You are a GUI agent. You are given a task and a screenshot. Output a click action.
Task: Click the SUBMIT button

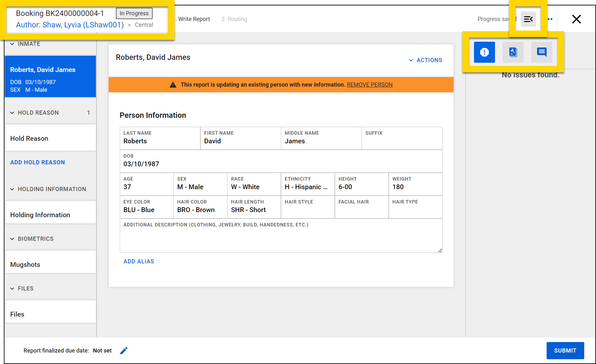click(565, 350)
